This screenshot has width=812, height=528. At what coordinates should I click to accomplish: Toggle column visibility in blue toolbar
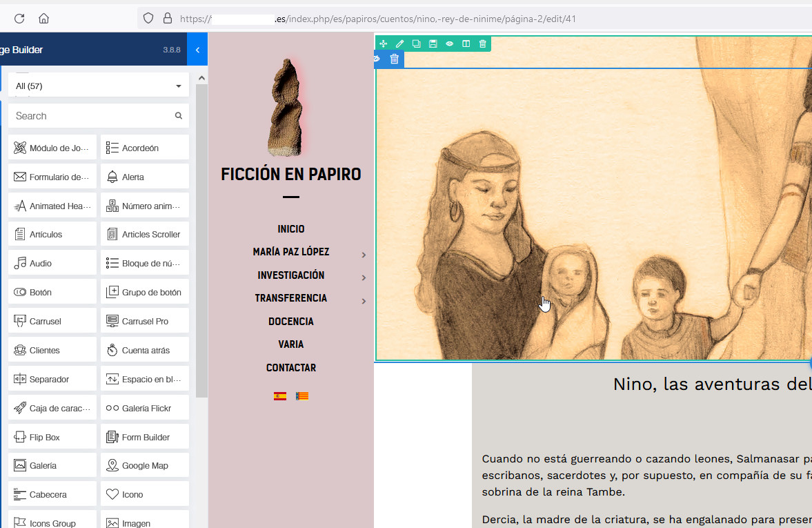(377, 59)
